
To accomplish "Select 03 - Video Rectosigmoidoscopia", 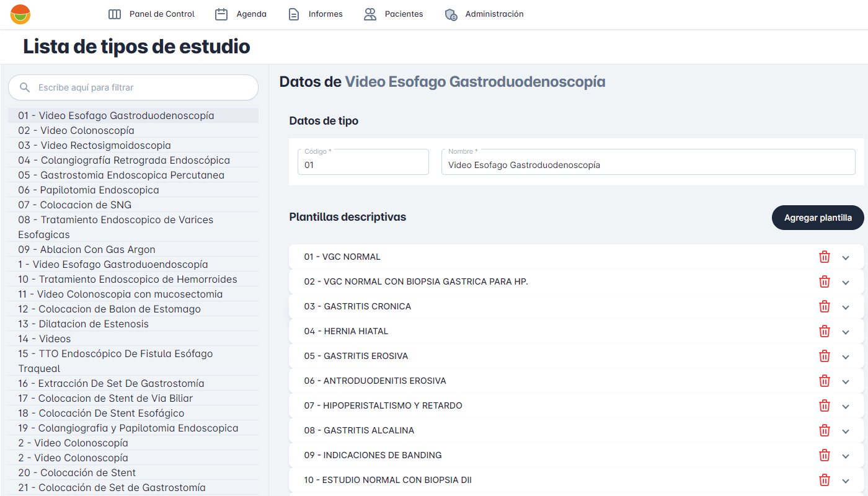I will tap(133, 145).
